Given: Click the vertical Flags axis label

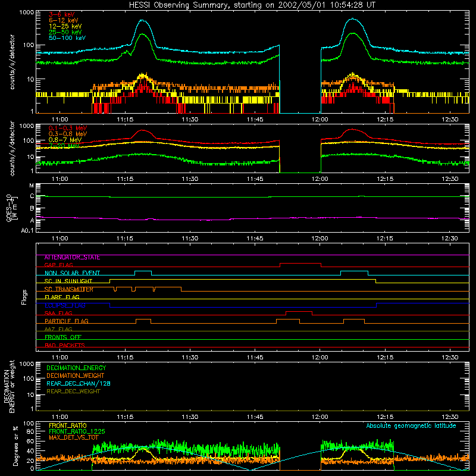Looking at the screenshot, I should point(24,297).
